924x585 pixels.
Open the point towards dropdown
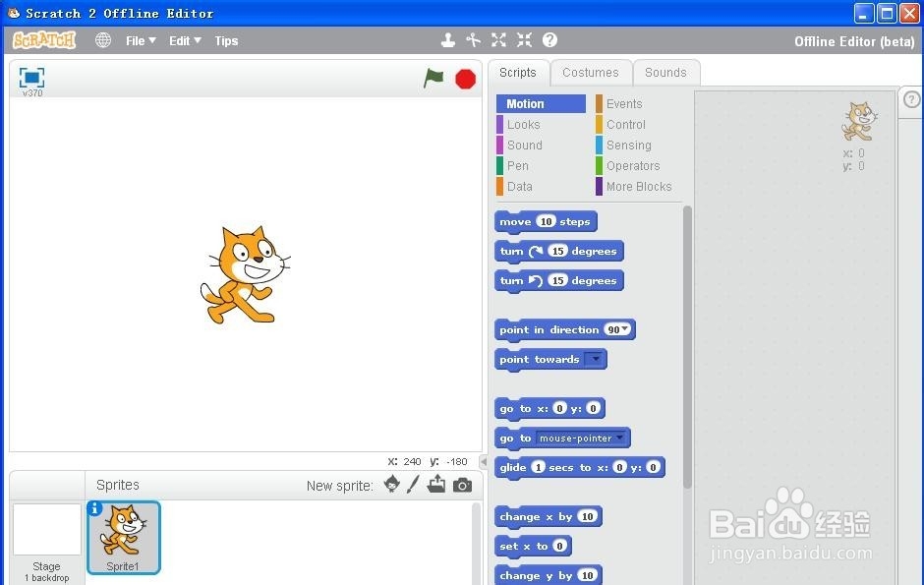(x=595, y=360)
